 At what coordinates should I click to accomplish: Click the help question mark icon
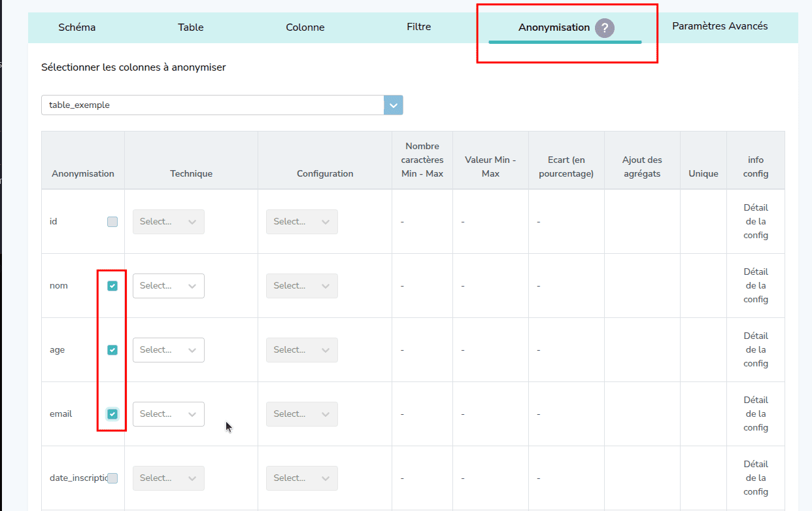tap(605, 28)
